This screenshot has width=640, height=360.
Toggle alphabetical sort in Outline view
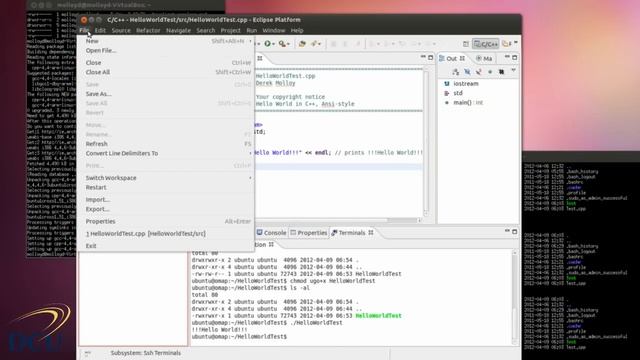pyautogui.click(x=456, y=72)
